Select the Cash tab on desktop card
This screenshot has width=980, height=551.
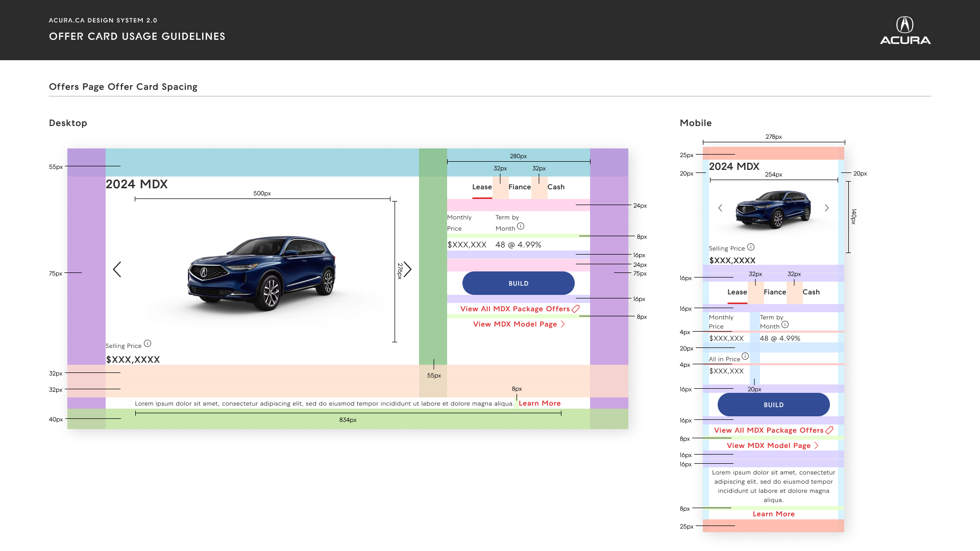tap(556, 187)
